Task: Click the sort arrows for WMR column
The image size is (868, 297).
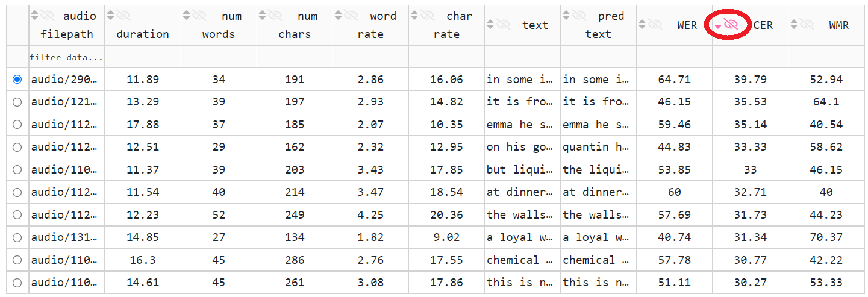Action: pyautogui.click(x=794, y=25)
